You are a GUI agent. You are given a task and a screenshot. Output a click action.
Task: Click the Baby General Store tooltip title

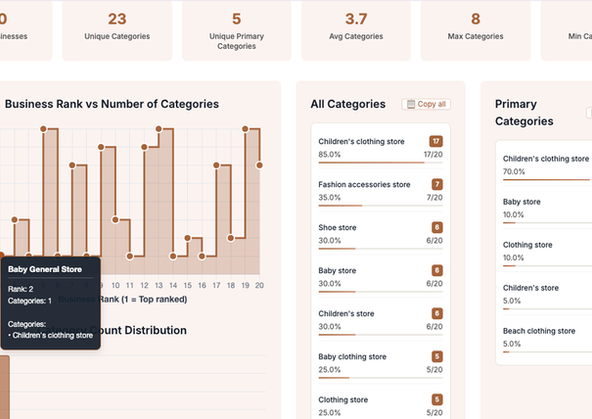click(x=45, y=269)
